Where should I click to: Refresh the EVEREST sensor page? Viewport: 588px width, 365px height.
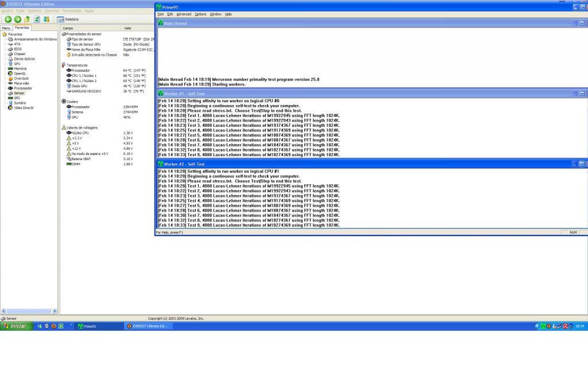coord(37,19)
